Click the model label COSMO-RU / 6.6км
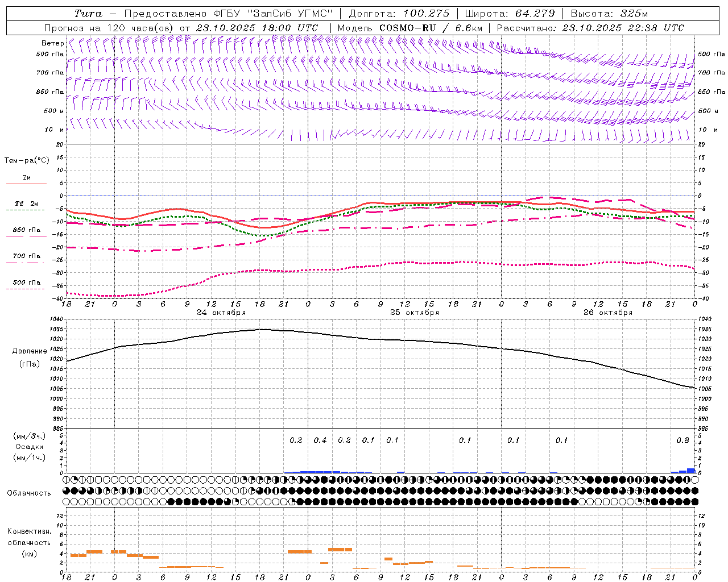 pyautogui.click(x=431, y=28)
